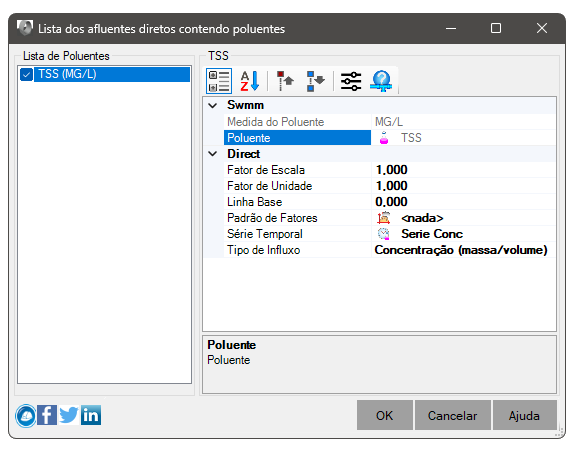The image size is (576, 451).
Task: Collapse the Direct category
Action: 213,154
